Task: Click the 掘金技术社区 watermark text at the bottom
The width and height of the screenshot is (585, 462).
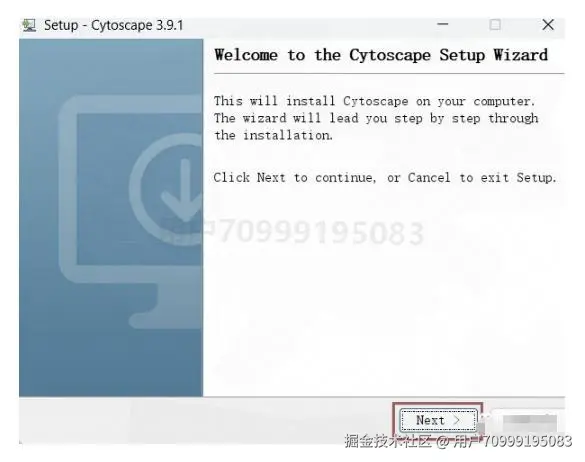Action: (x=387, y=441)
